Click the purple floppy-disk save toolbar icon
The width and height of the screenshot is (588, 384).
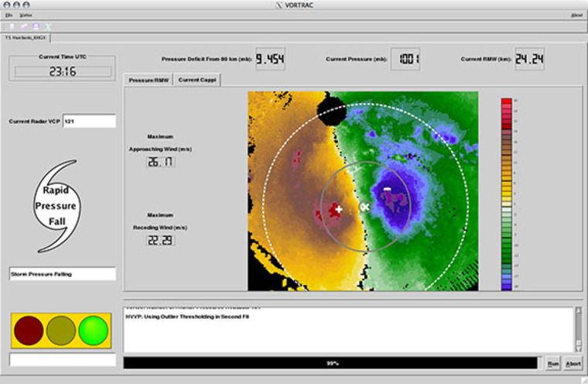[36, 26]
